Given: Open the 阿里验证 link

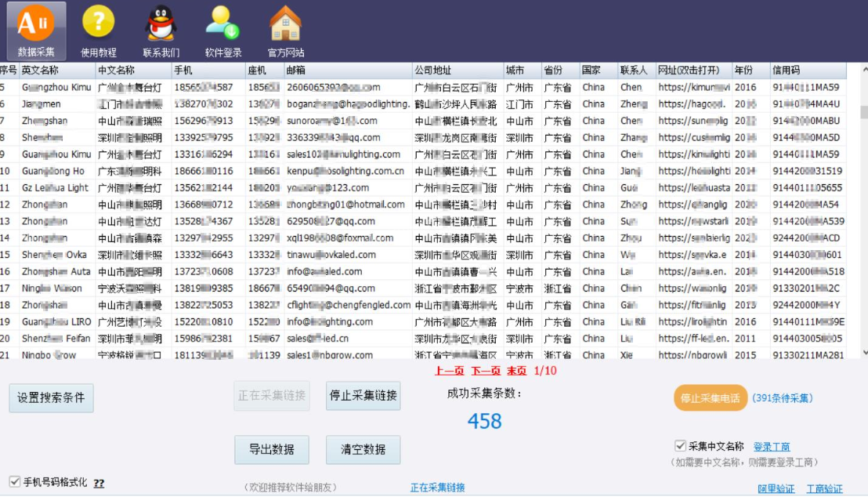Looking at the screenshot, I should coord(776,488).
